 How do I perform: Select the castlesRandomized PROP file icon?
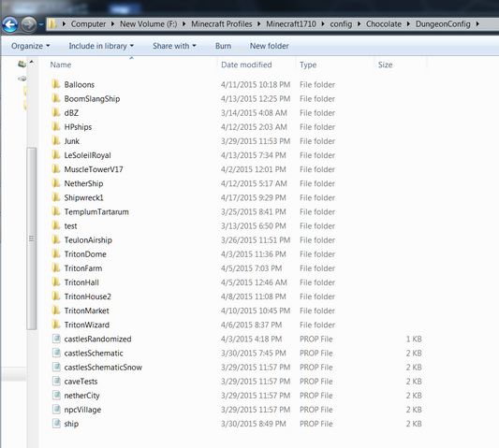[x=56, y=339]
